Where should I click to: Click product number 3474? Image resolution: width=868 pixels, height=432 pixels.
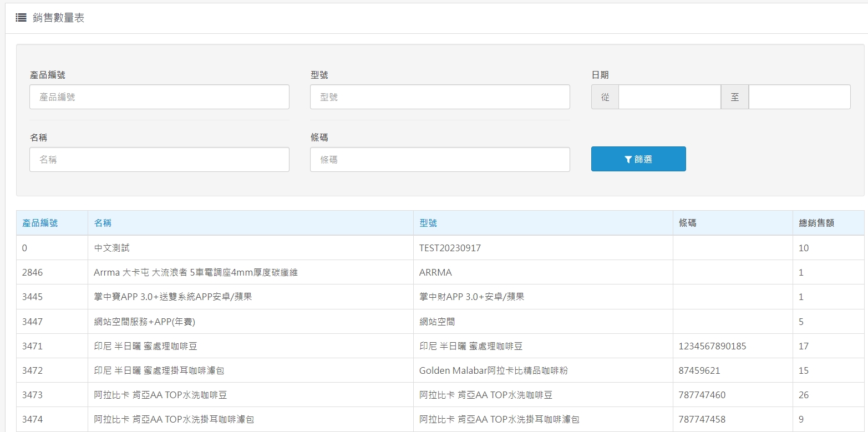[x=32, y=419]
